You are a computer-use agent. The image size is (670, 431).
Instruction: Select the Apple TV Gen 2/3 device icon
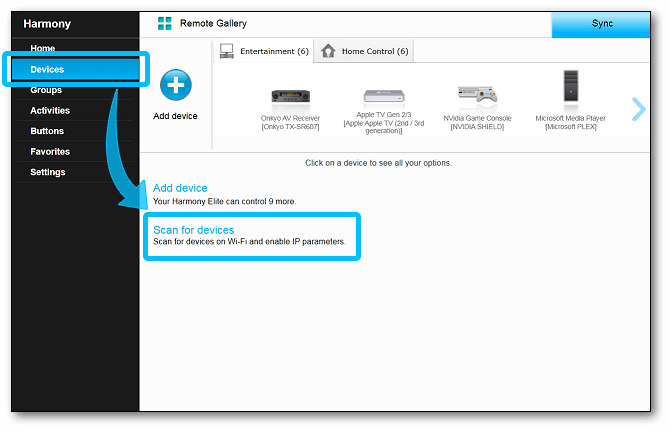pyautogui.click(x=384, y=96)
